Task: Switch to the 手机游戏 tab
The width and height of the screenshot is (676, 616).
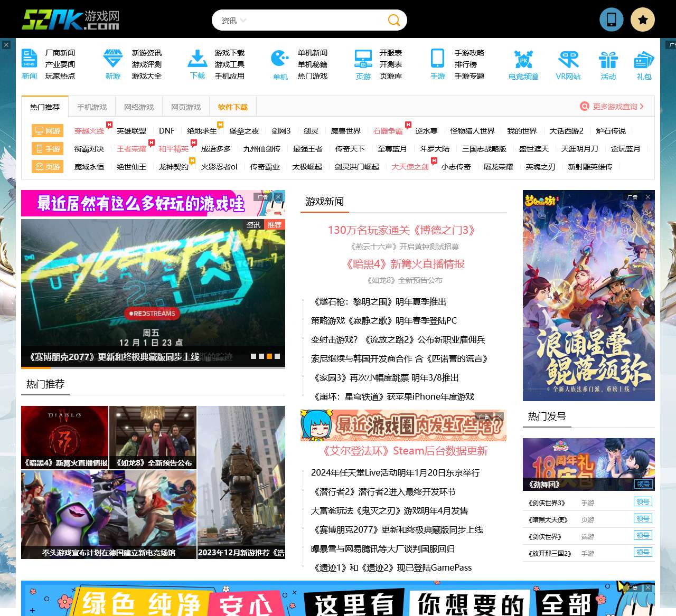Action: pyautogui.click(x=92, y=107)
